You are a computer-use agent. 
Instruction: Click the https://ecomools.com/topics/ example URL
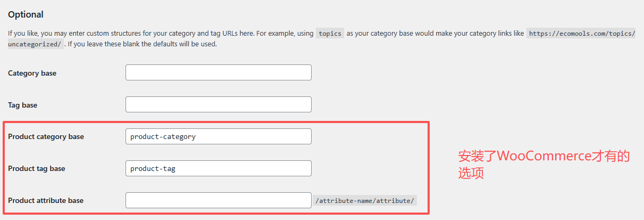(x=581, y=33)
